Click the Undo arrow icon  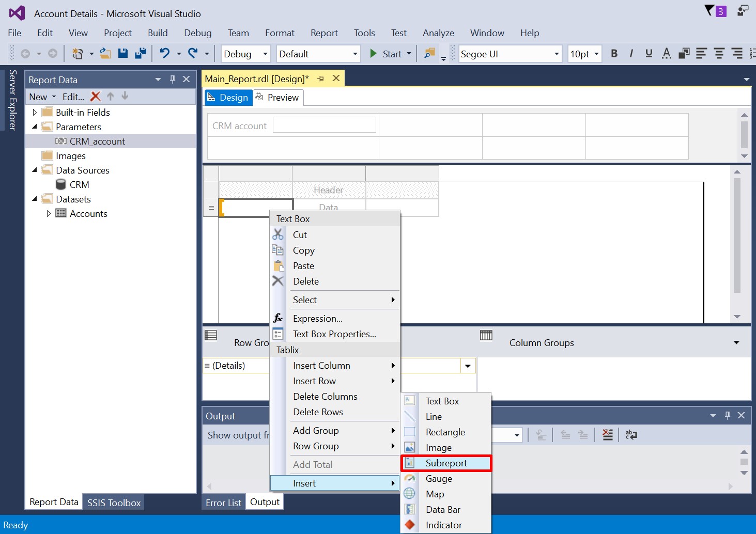(x=165, y=53)
